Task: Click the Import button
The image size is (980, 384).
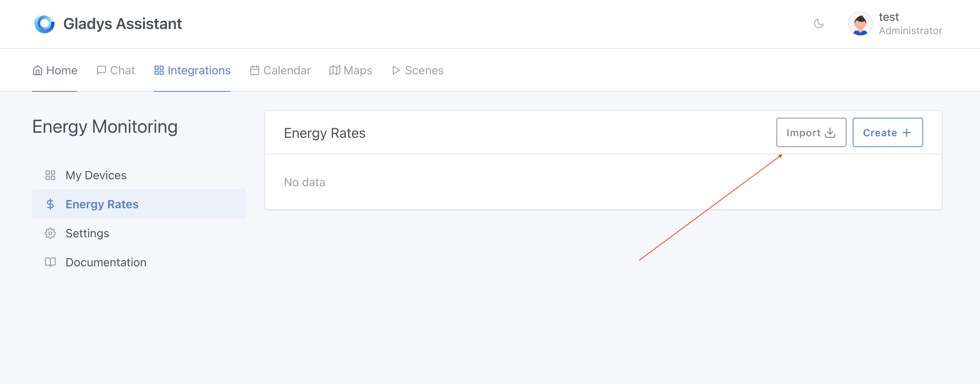Action: (x=811, y=132)
